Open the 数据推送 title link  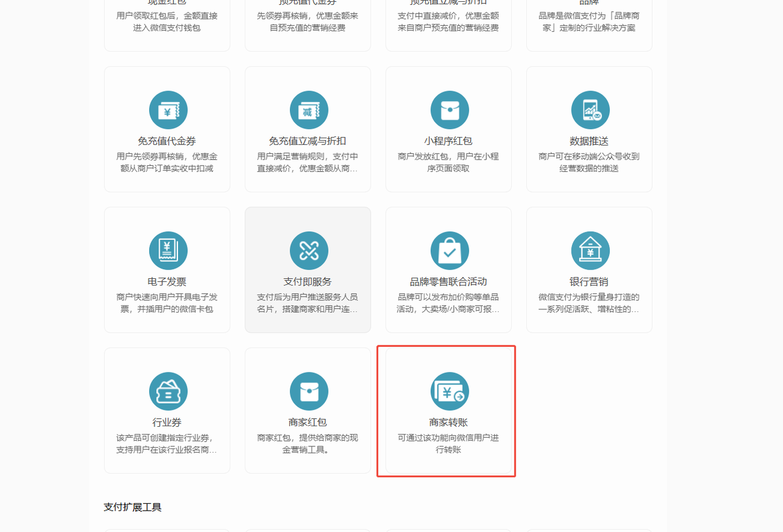point(589,141)
